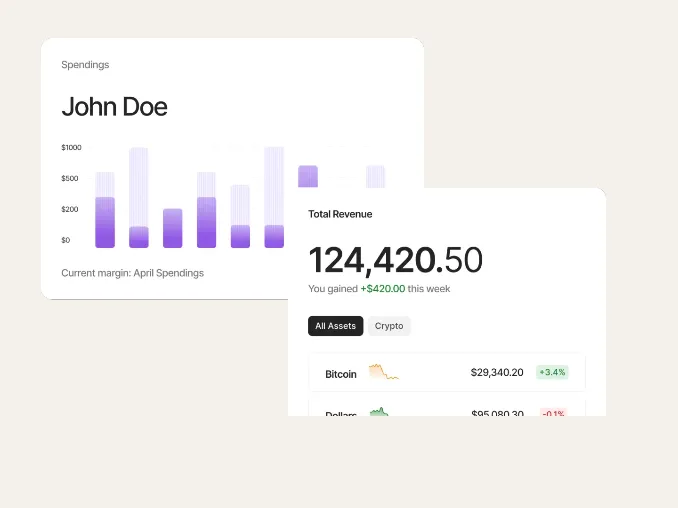Click the green Dollars sparkline chart
678x508 pixels.
click(379, 412)
